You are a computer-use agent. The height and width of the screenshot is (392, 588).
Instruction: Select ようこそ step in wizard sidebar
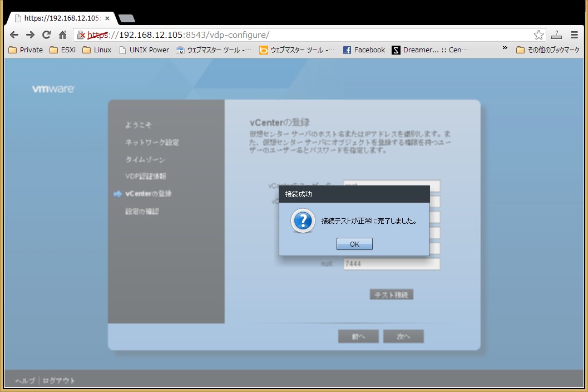pos(138,125)
